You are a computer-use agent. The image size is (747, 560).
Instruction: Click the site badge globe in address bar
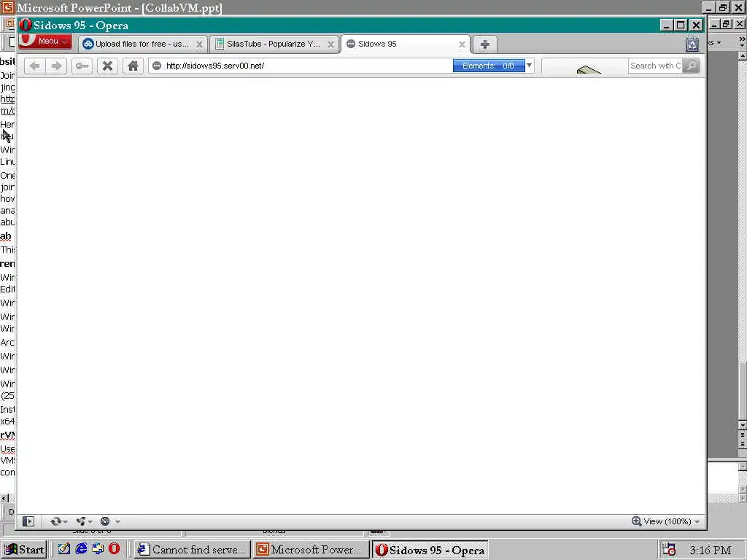[157, 66]
